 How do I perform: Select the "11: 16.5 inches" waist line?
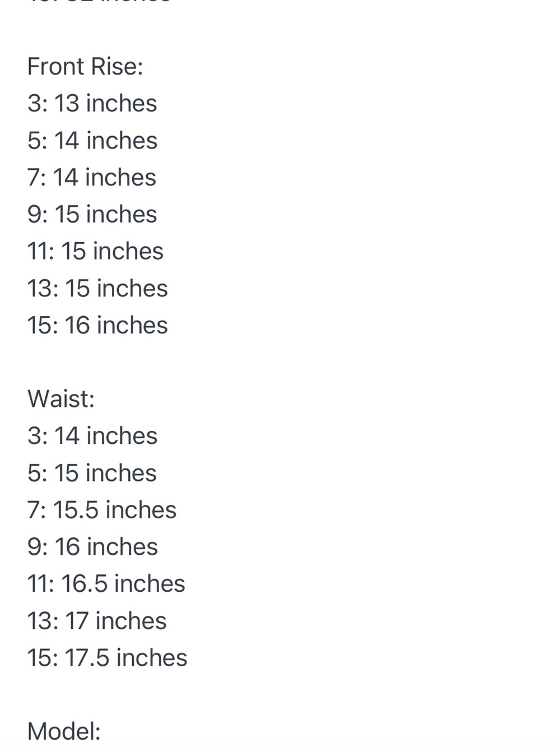tap(106, 584)
